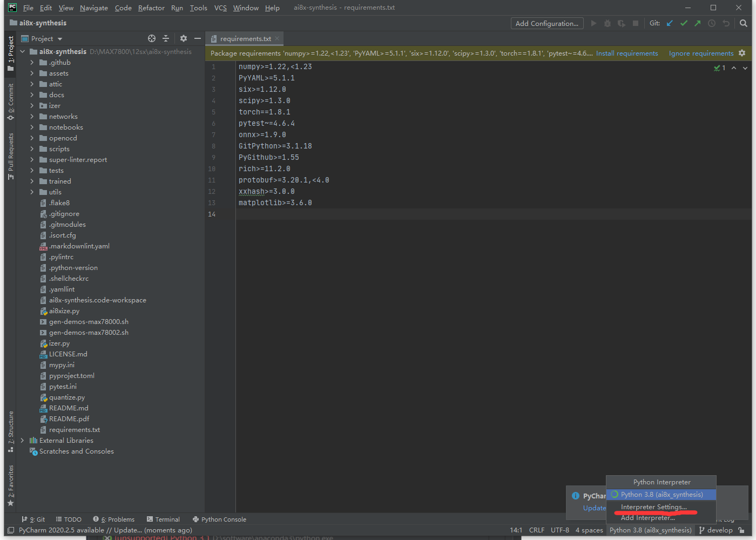Select Python 3.8 (ai8x_synthesis) interpreter entry
Viewport: 756px width, 540px height.
point(661,495)
